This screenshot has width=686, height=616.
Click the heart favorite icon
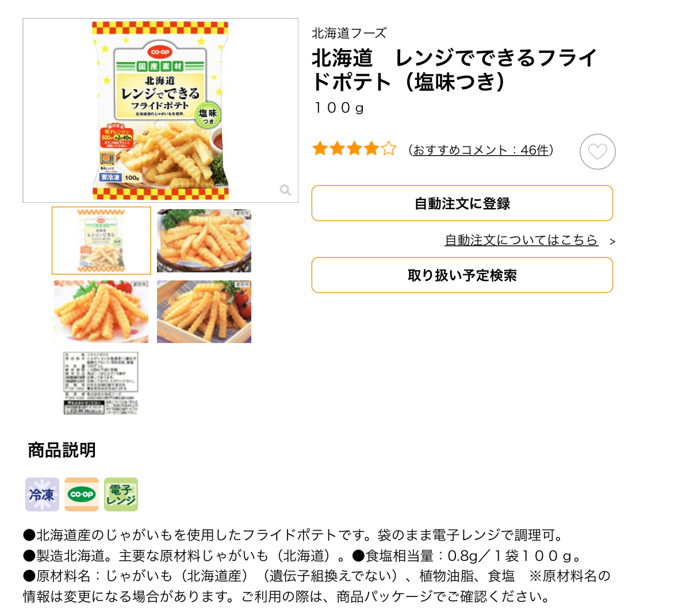click(x=597, y=152)
